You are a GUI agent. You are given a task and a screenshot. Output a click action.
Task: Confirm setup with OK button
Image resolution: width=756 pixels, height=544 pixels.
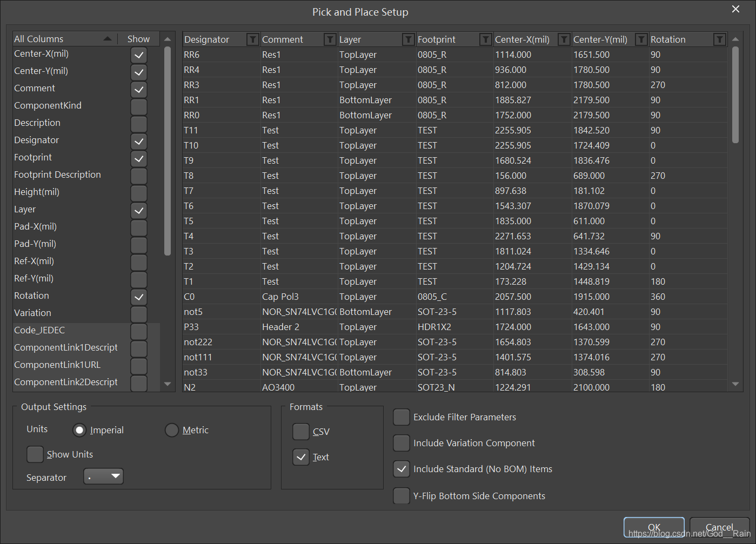pyautogui.click(x=654, y=527)
